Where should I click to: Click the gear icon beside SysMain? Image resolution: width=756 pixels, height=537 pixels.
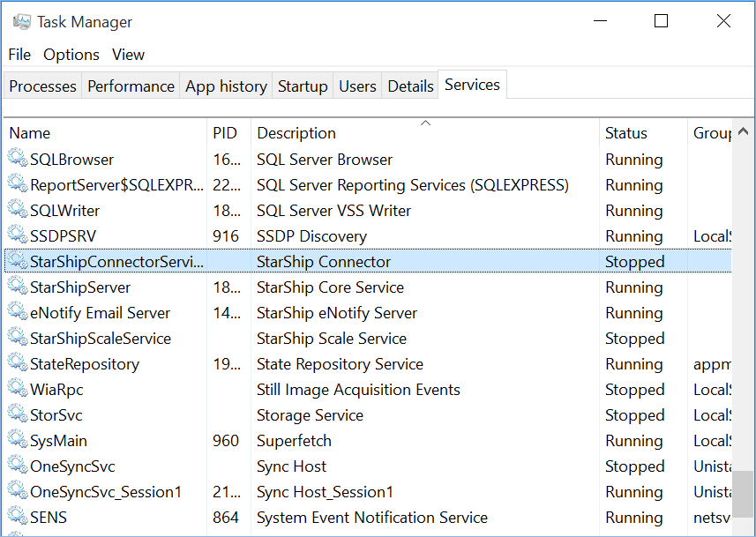tap(18, 439)
